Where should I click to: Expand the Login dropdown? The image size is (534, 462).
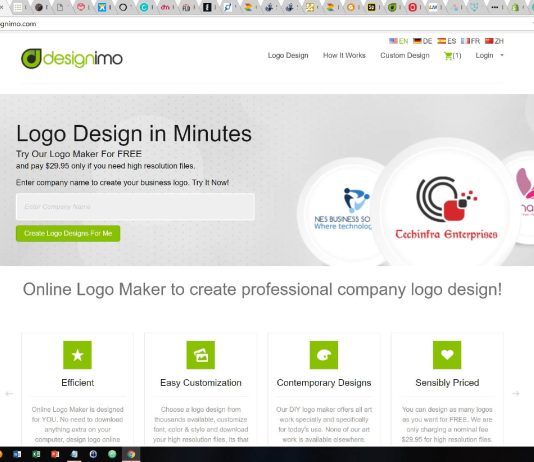[489, 55]
